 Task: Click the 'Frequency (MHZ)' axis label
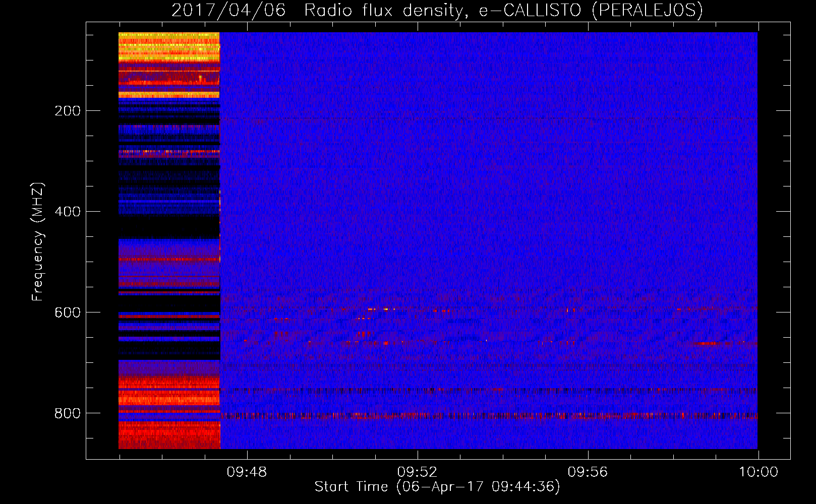(x=38, y=242)
